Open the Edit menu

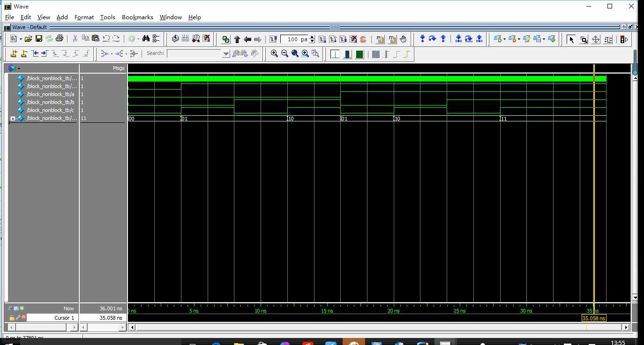pos(26,17)
